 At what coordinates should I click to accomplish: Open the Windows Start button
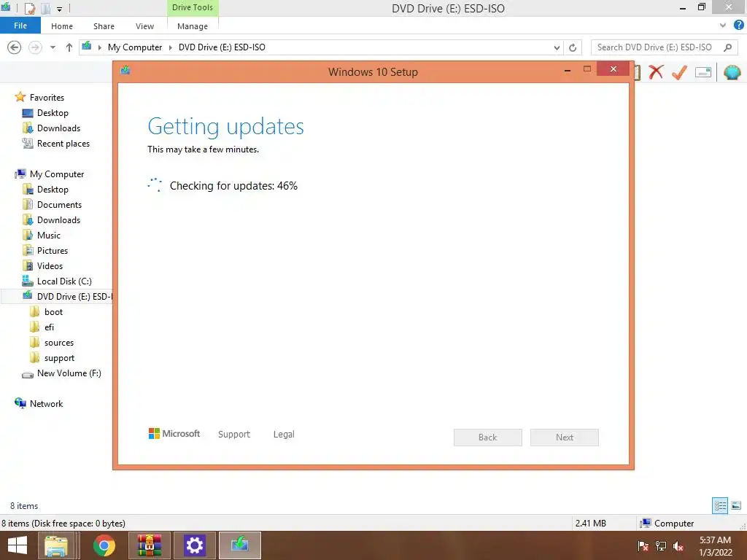[18, 545]
